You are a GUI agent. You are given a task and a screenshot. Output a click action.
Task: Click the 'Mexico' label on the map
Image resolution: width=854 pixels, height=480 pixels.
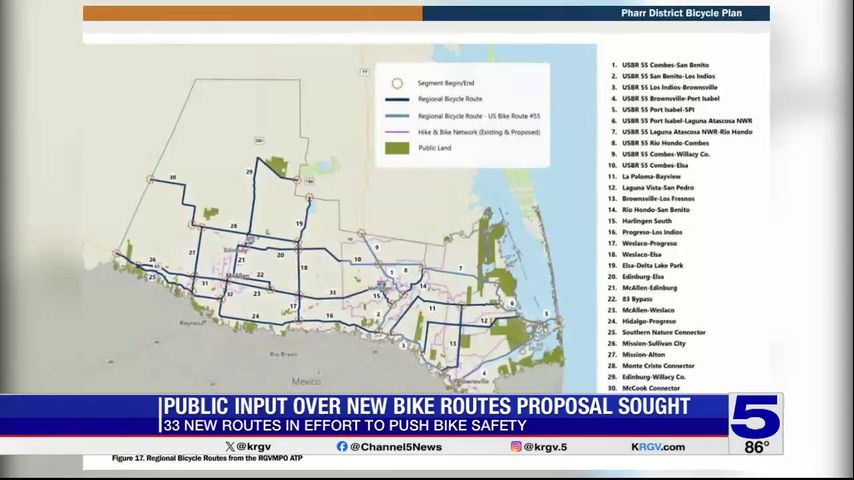click(x=306, y=382)
